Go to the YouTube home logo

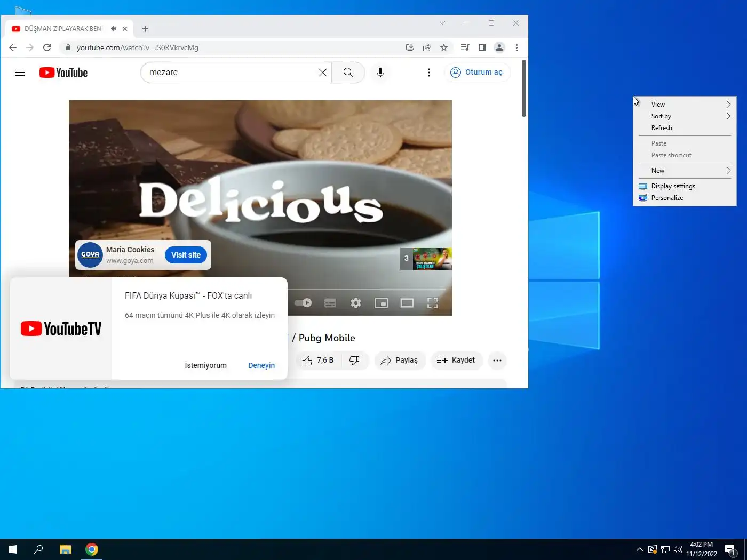click(63, 73)
